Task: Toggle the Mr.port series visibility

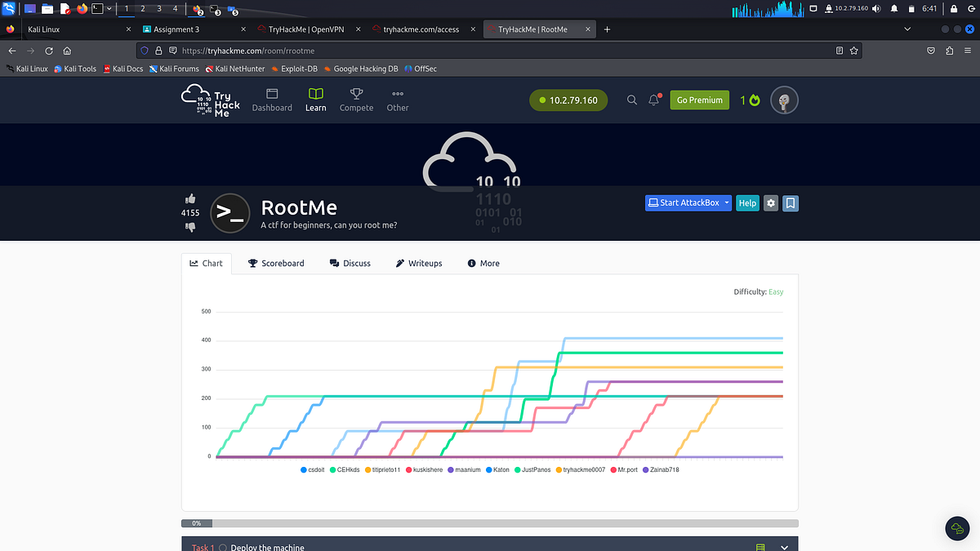Action: click(624, 469)
